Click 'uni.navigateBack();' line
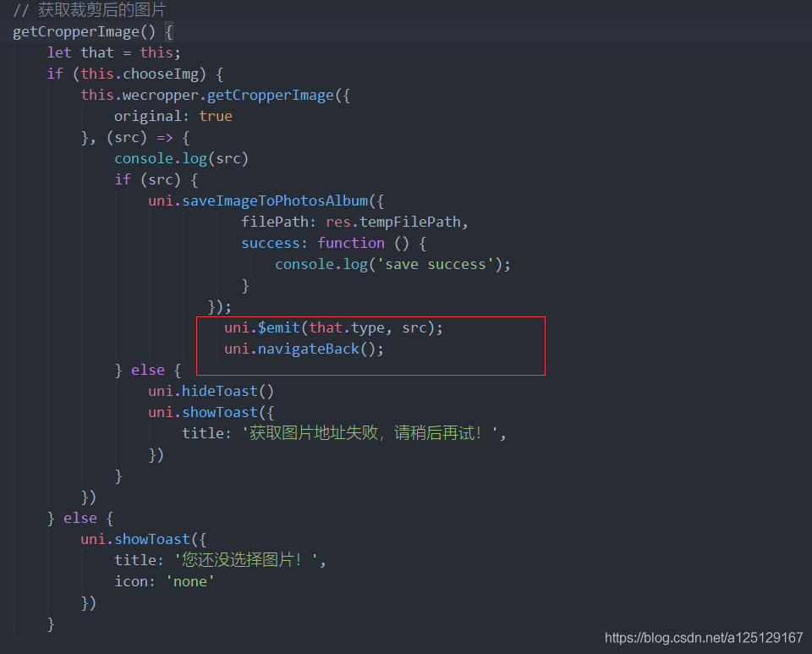812x654 pixels. coord(304,349)
